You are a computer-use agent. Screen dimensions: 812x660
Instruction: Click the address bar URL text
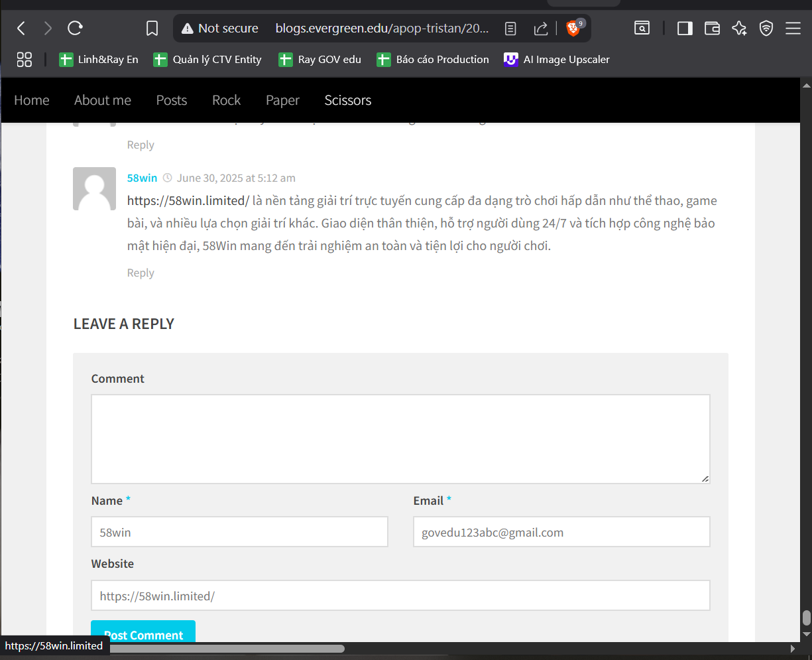[382, 29]
